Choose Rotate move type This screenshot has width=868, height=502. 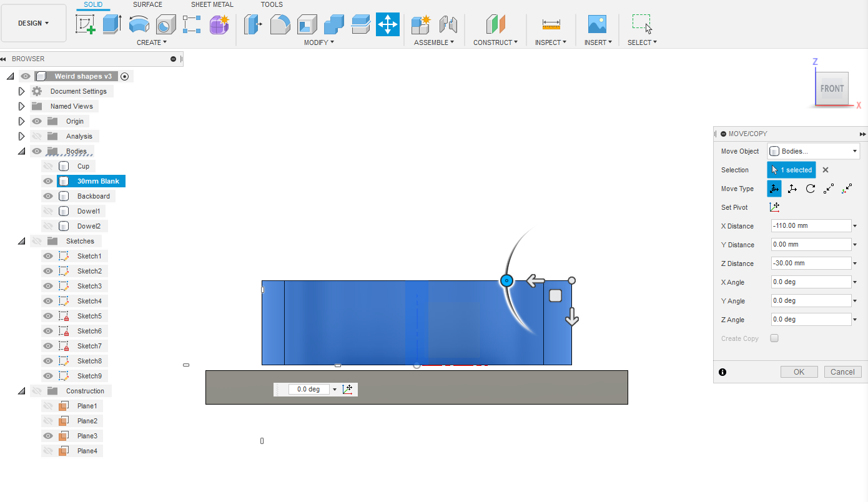(811, 189)
